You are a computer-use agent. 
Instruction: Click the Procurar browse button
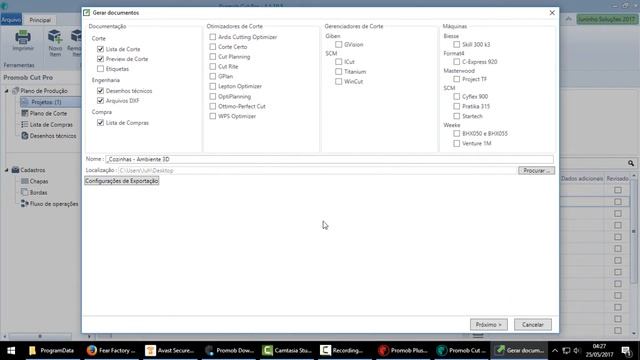[x=536, y=170]
